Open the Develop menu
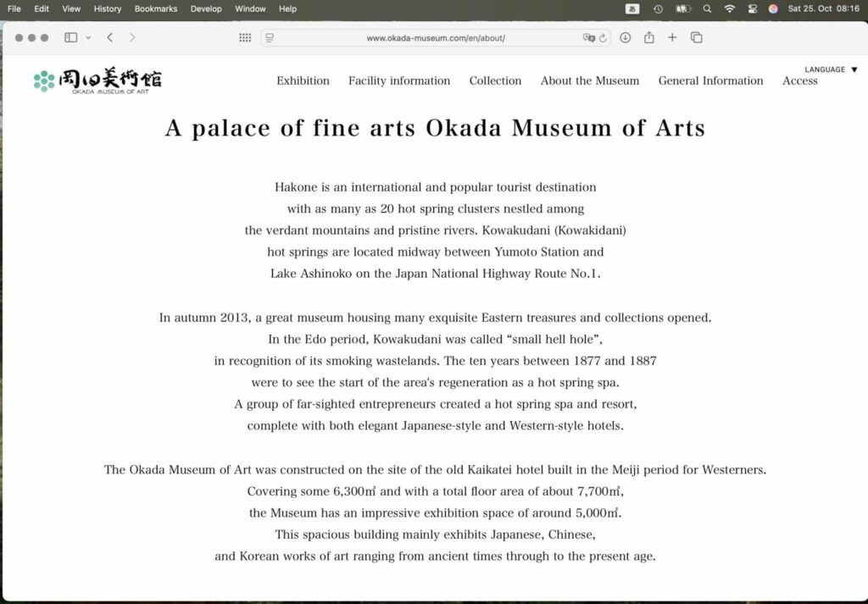 pos(206,8)
